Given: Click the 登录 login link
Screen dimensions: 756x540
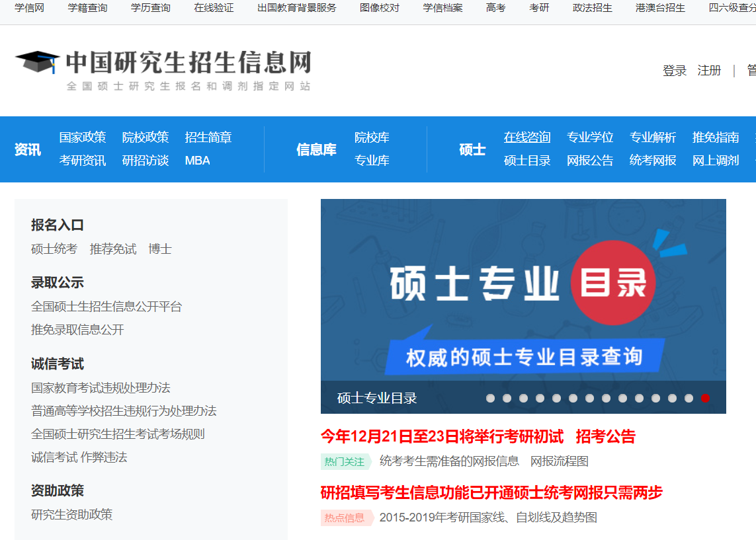Looking at the screenshot, I should [x=674, y=69].
